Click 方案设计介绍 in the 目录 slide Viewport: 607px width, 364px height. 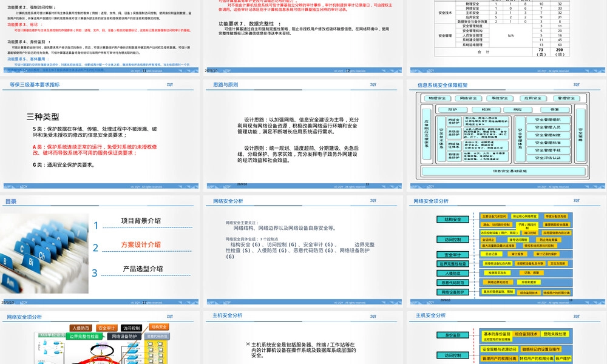tap(141, 244)
